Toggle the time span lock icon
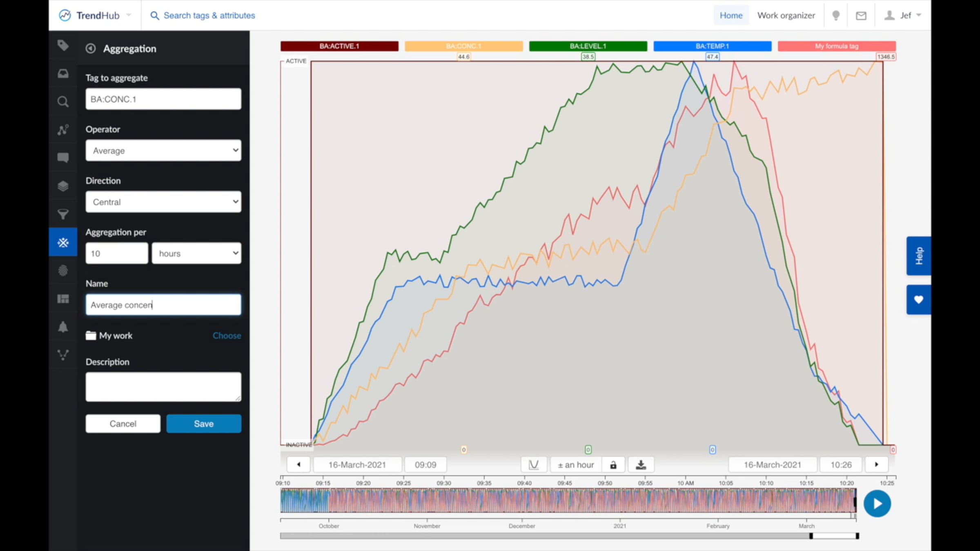This screenshot has width=980, height=551. click(x=613, y=464)
